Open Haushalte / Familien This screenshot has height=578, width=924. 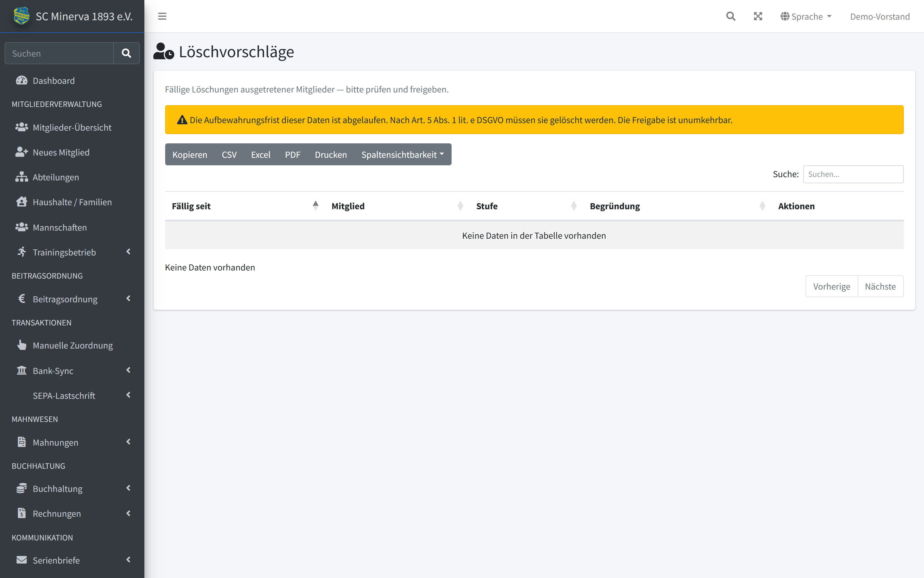[x=72, y=202]
